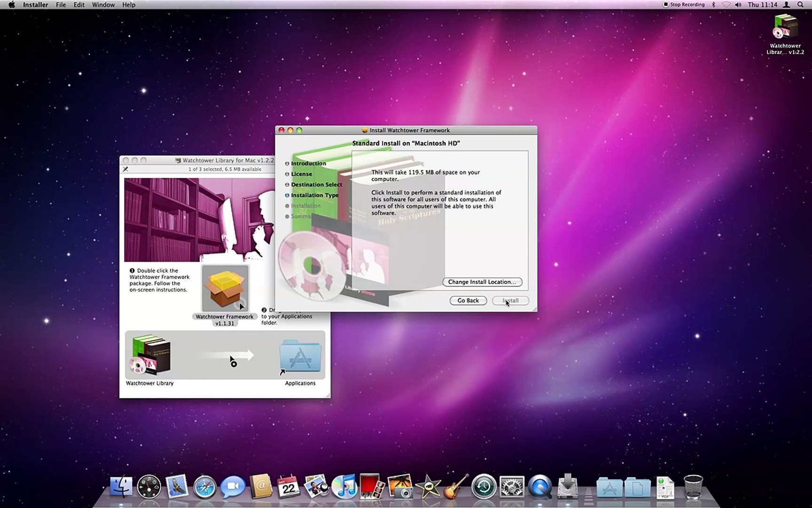This screenshot has width=812, height=508.
Task: Click Change Install Location button
Action: point(482,282)
